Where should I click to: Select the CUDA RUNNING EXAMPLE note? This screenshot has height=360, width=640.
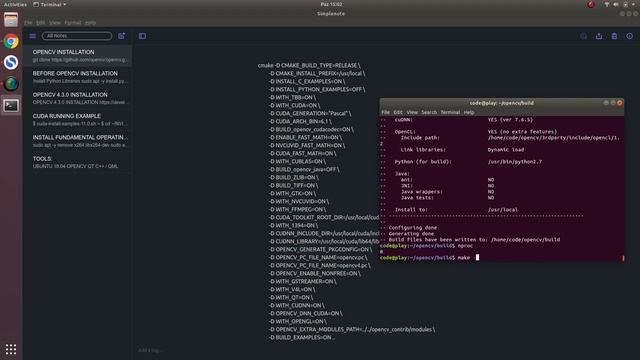tap(78, 120)
